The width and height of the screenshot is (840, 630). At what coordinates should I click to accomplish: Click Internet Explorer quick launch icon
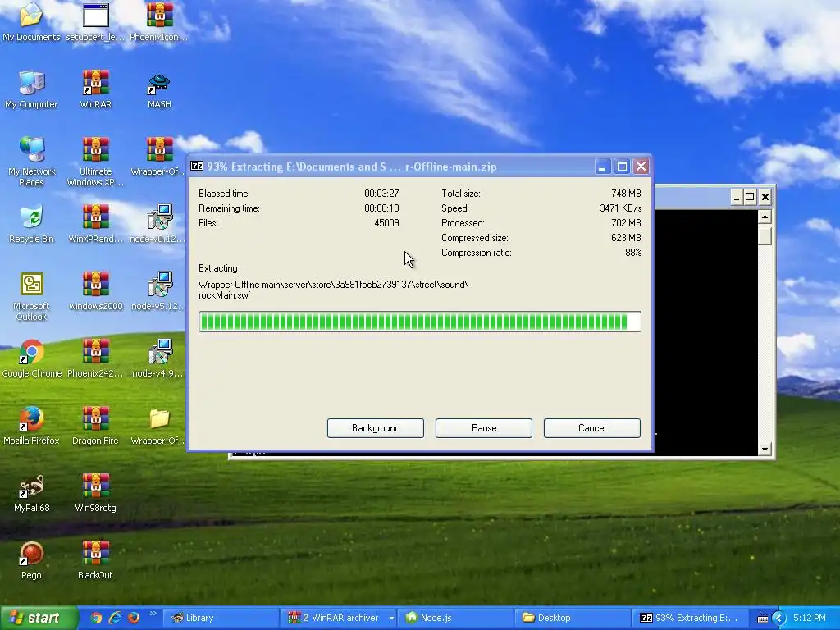point(115,618)
